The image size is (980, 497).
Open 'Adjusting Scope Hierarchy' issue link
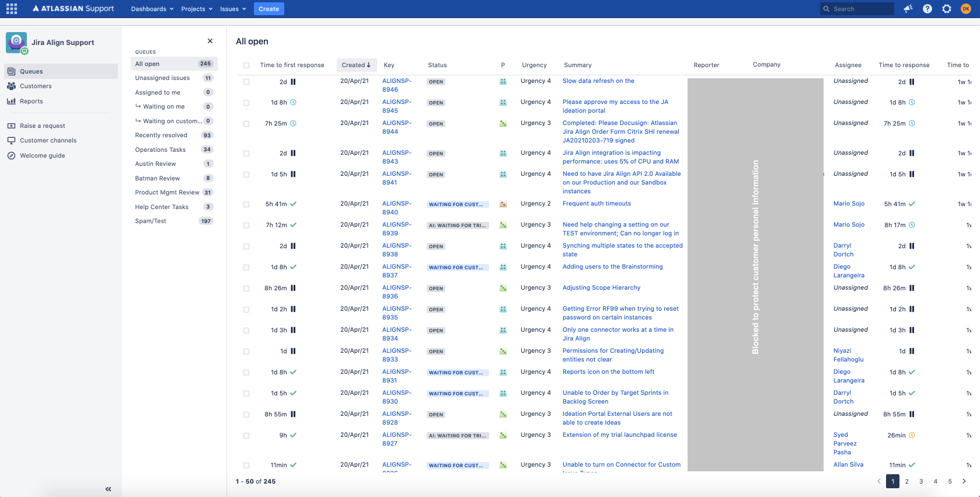(601, 287)
